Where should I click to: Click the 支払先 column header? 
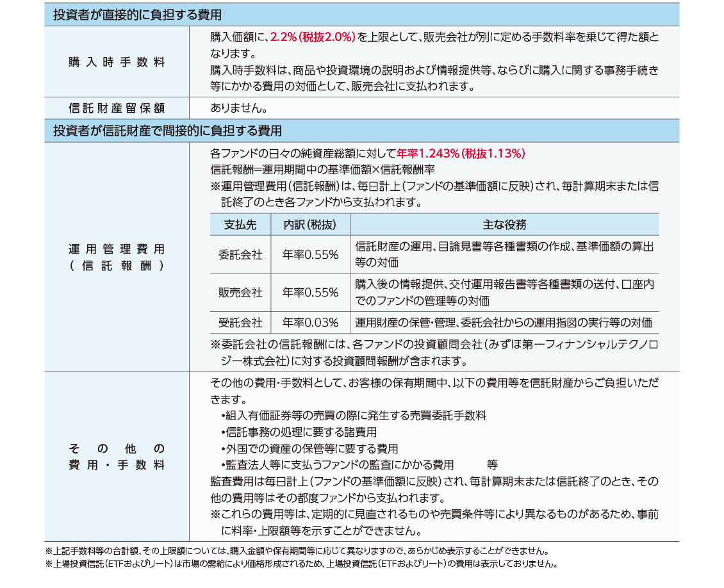[240, 225]
